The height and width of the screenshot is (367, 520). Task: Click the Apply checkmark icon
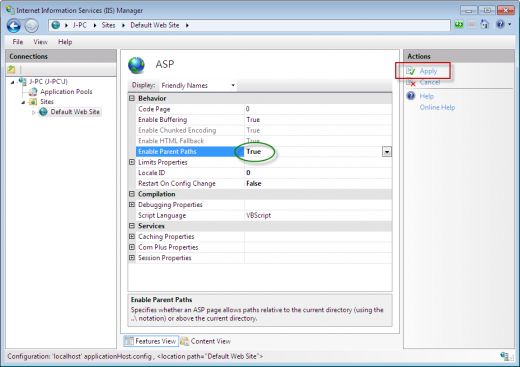point(411,71)
